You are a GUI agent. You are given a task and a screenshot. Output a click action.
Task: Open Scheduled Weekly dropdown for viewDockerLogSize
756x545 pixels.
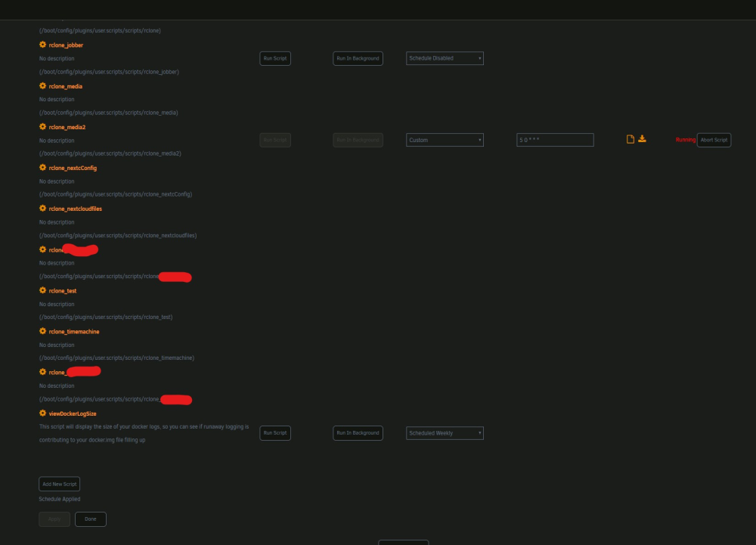[445, 432]
